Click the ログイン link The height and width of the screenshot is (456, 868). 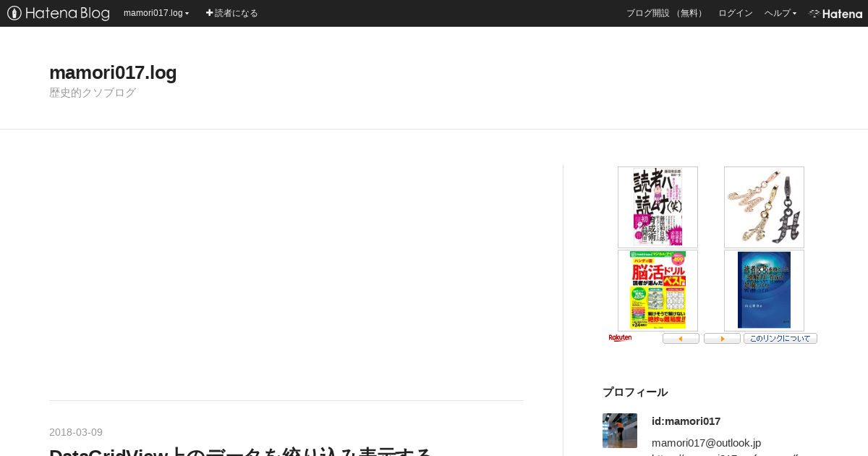tap(736, 13)
